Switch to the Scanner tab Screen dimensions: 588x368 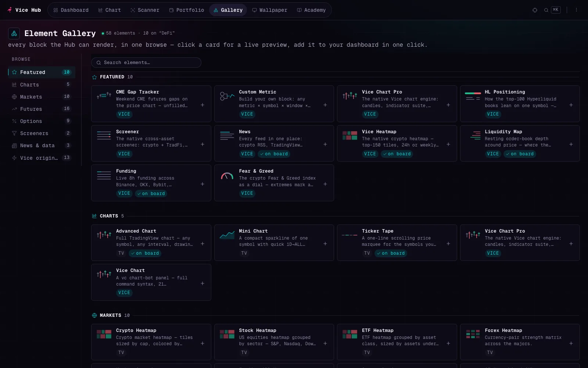click(x=145, y=10)
